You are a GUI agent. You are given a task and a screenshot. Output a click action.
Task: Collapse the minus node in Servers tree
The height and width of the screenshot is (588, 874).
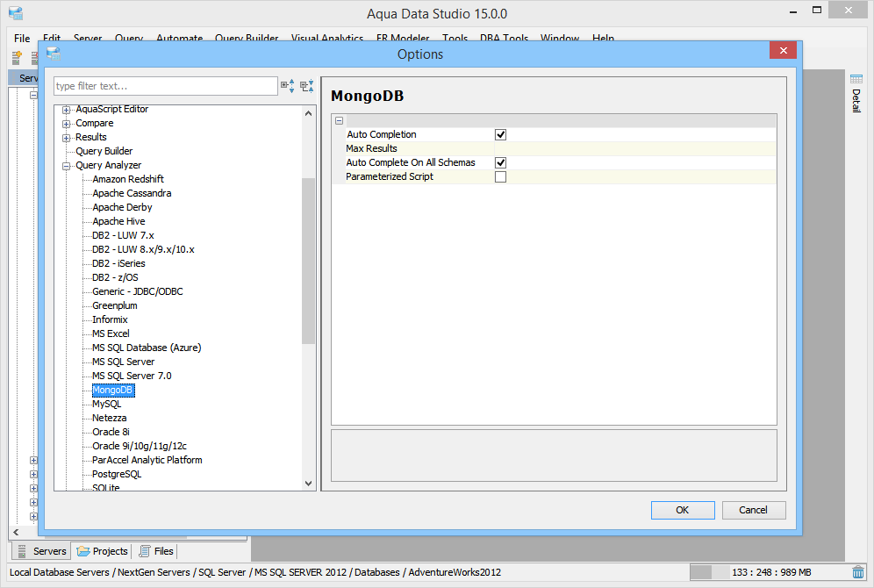(33, 96)
